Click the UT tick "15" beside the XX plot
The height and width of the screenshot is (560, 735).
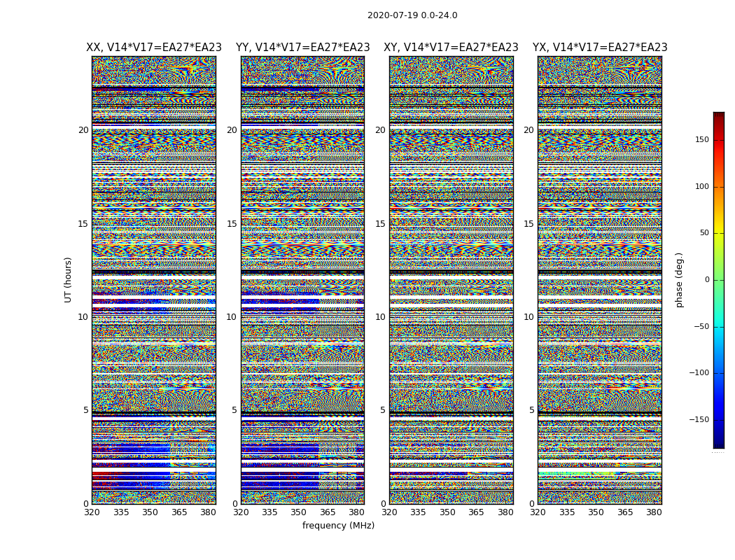tap(83, 224)
